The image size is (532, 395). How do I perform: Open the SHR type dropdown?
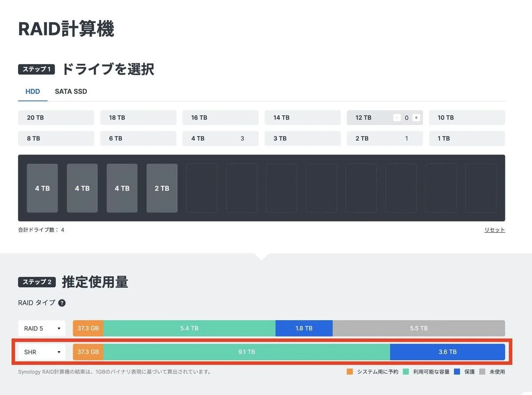click(42, 352)
